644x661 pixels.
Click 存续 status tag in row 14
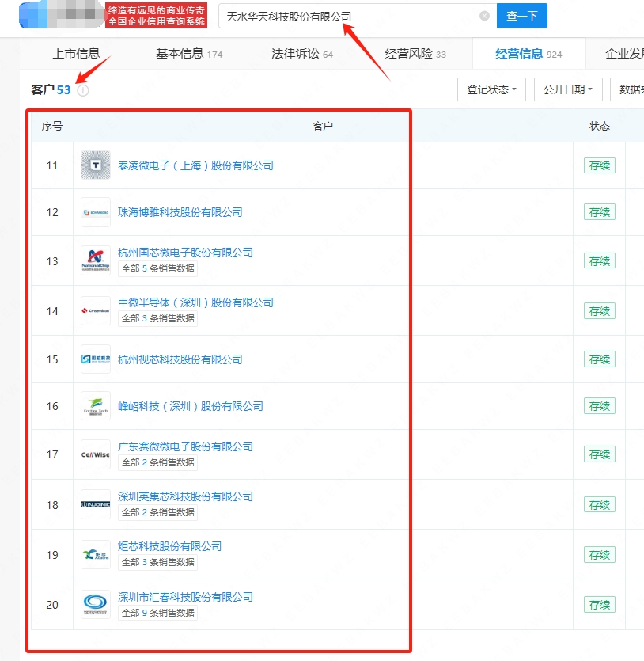pyautogui.click(x=600, y=311)
